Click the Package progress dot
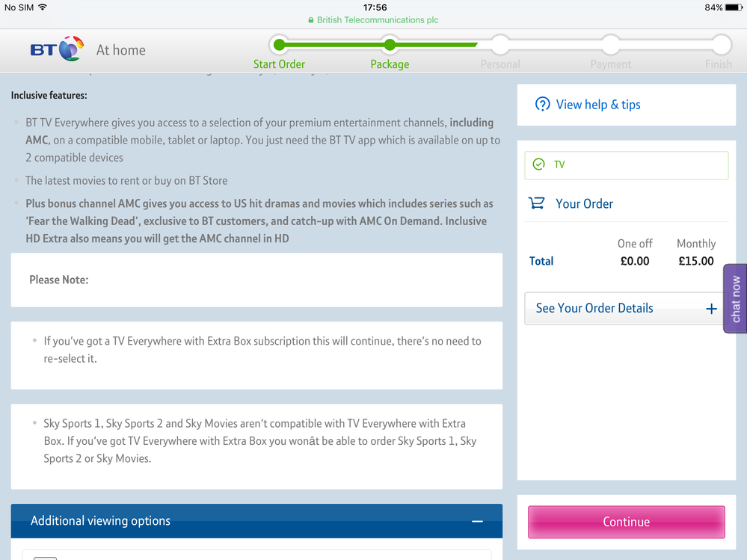The width and height of the screenshot is (747, 560). pyautogui.click(x=390, y=45)
